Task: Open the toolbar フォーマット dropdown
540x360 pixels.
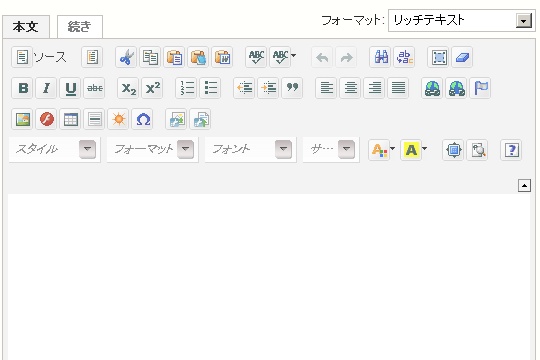Action: tap(153, 150)
